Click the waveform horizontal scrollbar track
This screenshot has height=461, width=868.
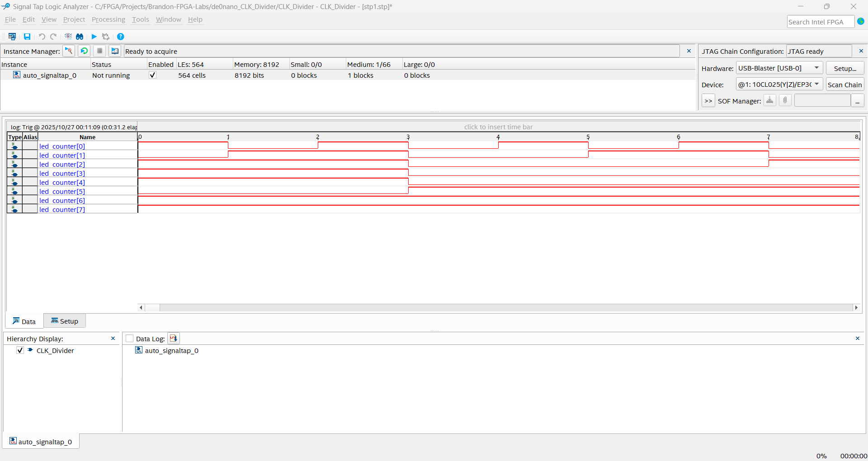tap(497, 308)
